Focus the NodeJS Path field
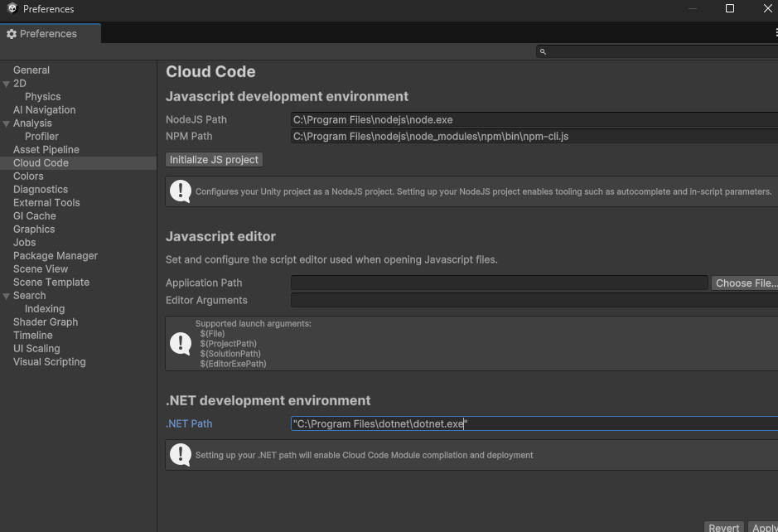 (530, 119)
